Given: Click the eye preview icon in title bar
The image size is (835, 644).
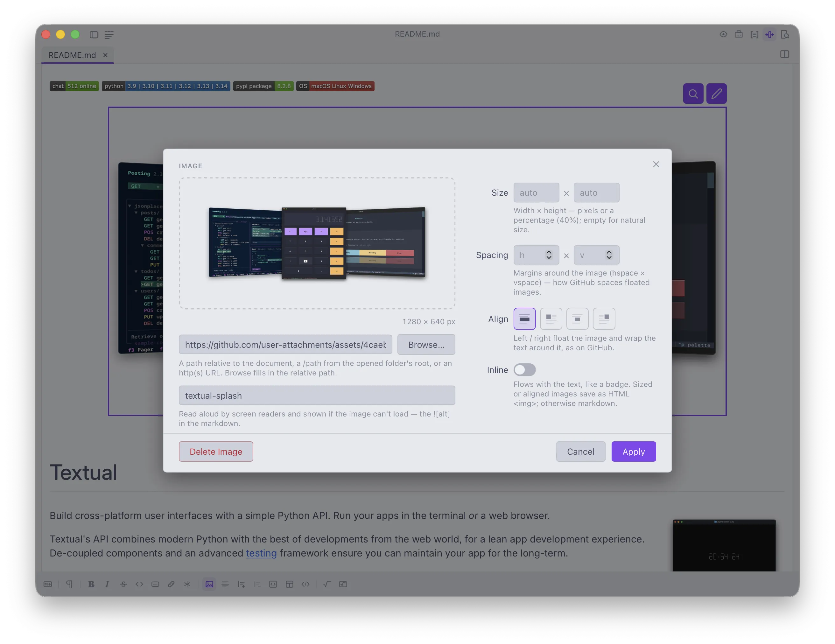Looking at the screenshot, I should [723, 34].
